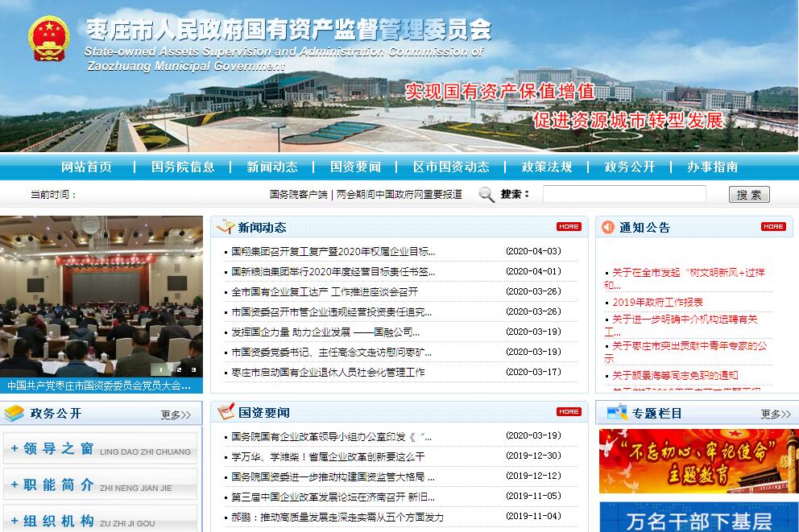Expand 职能简介 sidebar item

[x=100, y=485]
